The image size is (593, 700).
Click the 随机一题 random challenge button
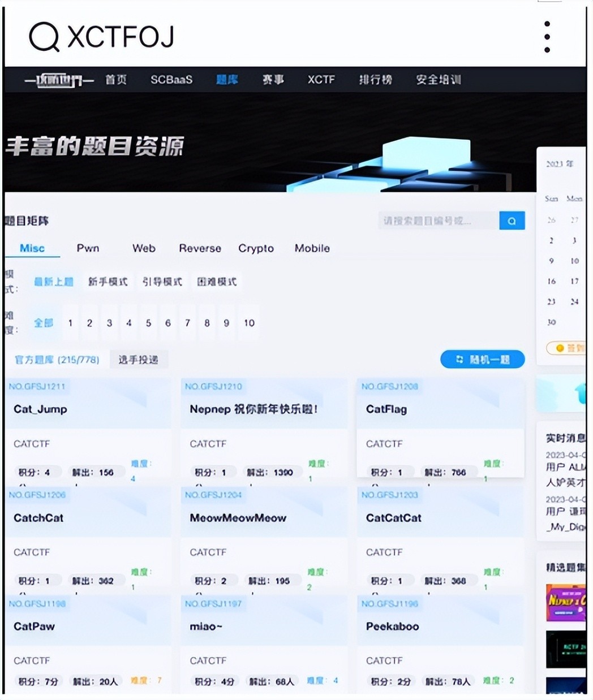tap(482, 360)
